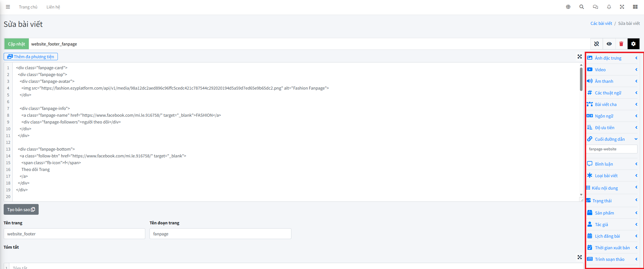Open the chat messages icon

tap(595, 7)
